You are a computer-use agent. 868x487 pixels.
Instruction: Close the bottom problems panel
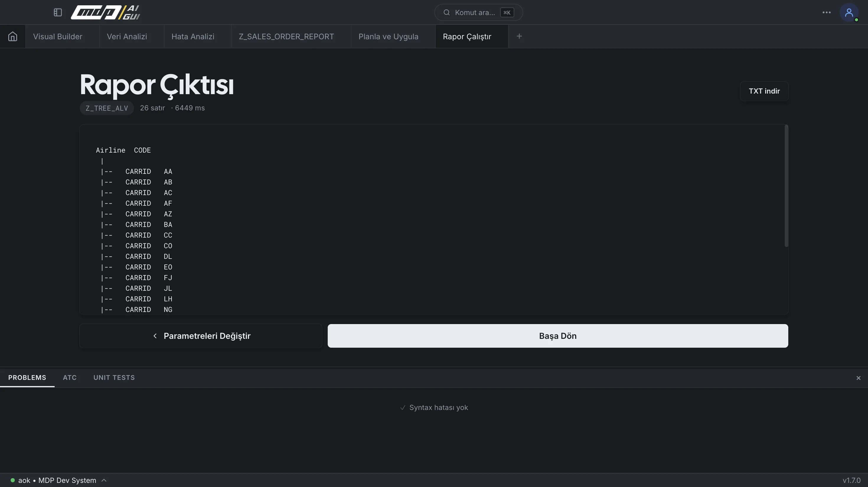tap(858, 378)
